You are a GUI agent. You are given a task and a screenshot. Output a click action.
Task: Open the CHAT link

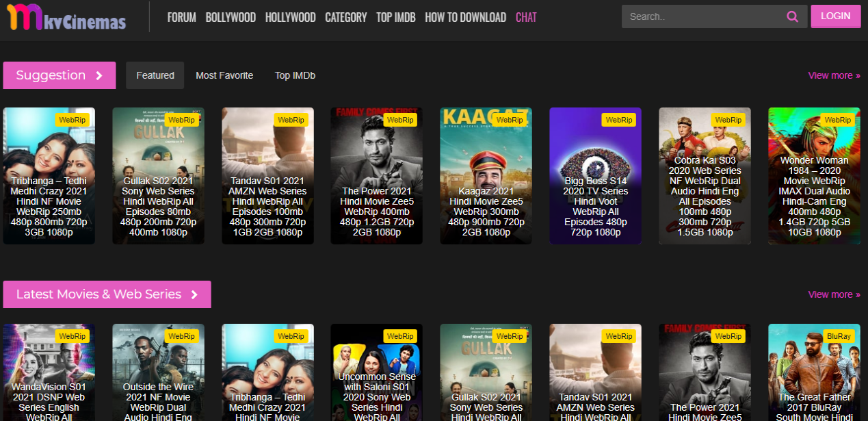click(526, 17)
